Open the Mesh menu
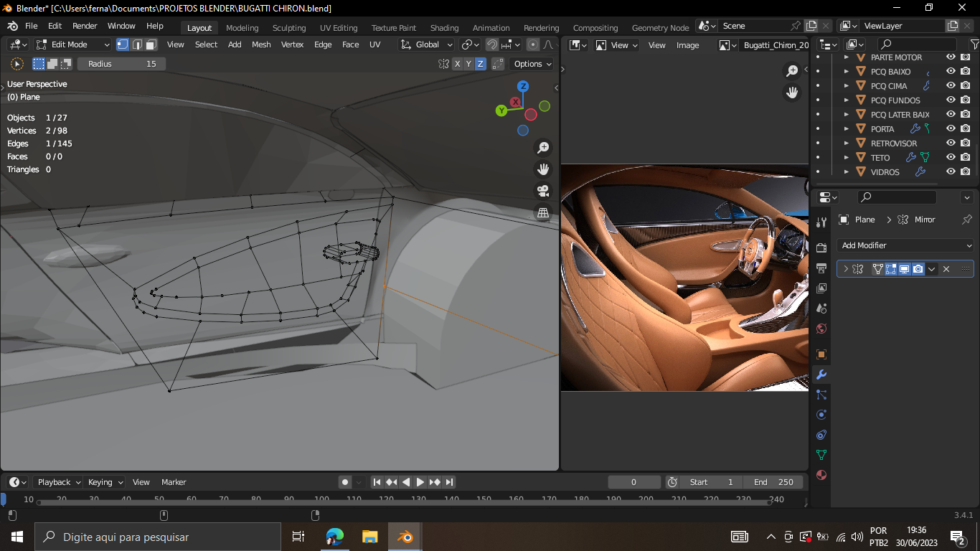This screenshot has width=980, height=551. click(261, 44)
